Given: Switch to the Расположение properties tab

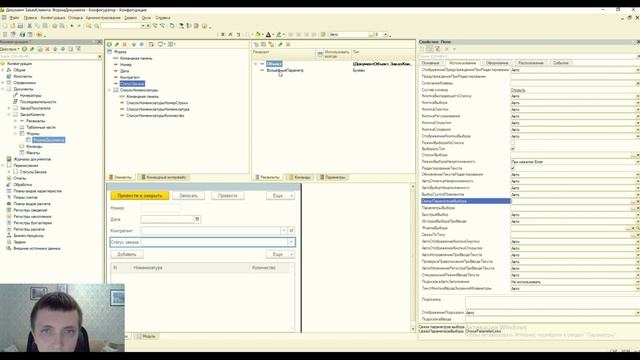Looking at the screenshot, I should tap(531, 63).
